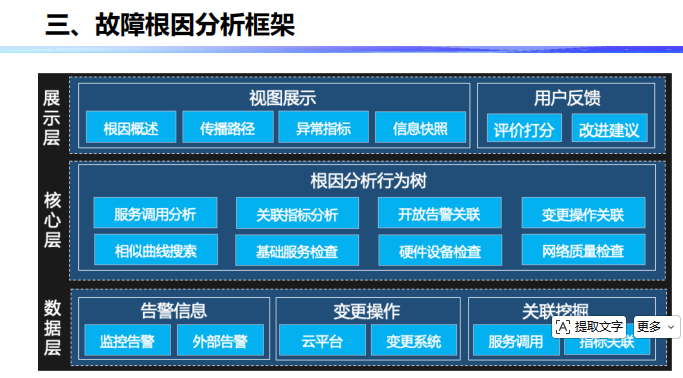Select the 开放告警关联 block

[440, 213]
